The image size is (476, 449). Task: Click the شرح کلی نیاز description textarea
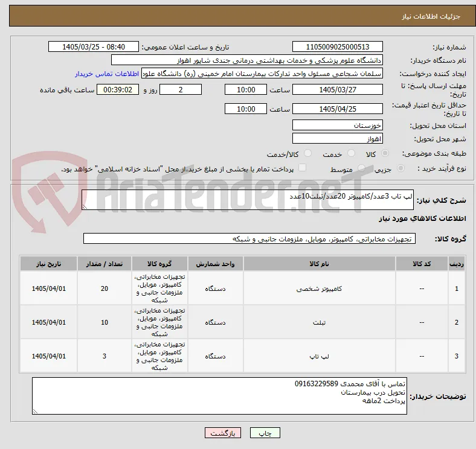click(x=248, y=200)
